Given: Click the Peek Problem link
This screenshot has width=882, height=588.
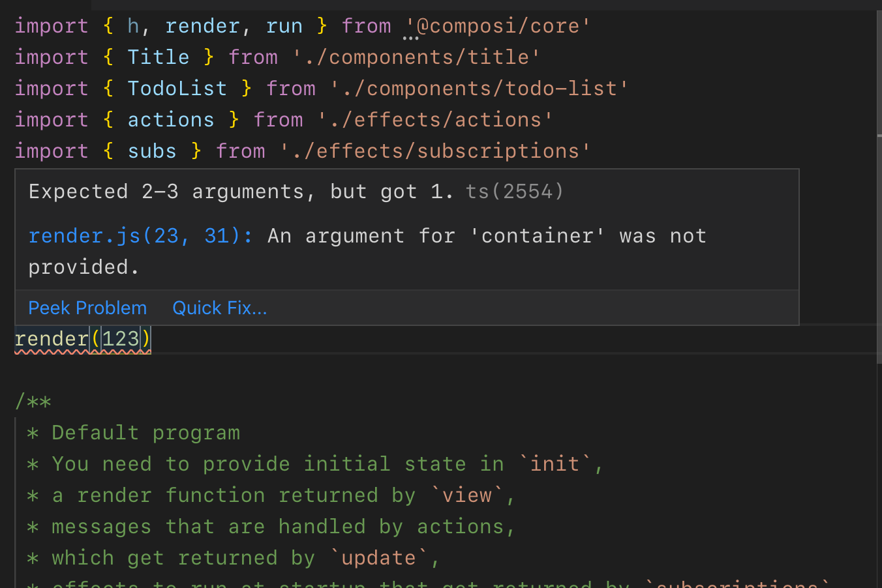Looking at the screenshot, I should pyautogui.click(x=87, y=308).
